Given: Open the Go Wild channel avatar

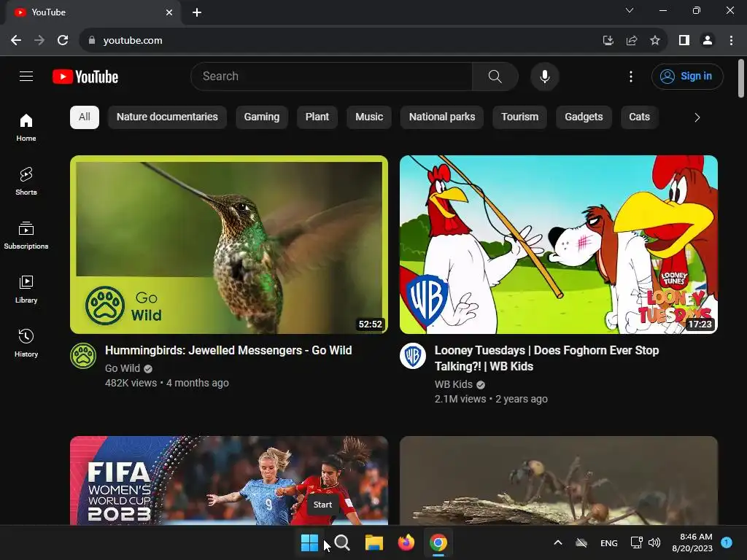Looking at the screenshot, I should 83,356.
